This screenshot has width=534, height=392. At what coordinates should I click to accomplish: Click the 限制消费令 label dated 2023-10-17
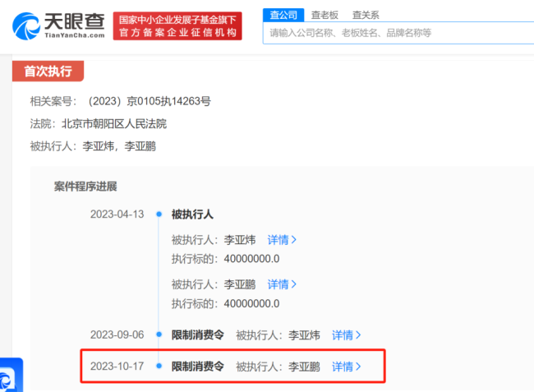coord(197,367)
